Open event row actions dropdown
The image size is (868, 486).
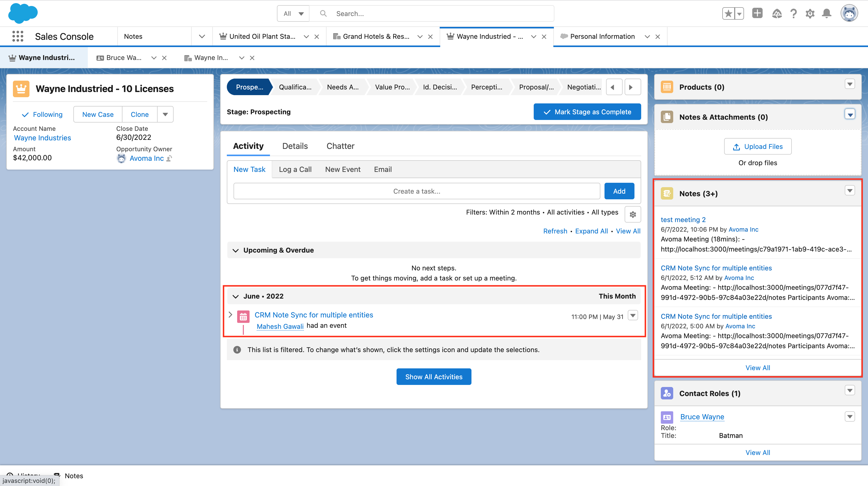click(x=633, y=315)
